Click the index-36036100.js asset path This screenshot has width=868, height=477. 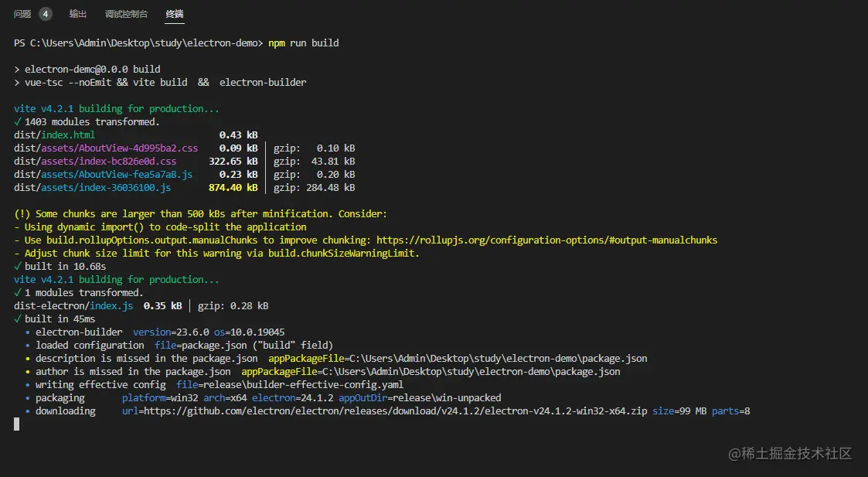92,188
